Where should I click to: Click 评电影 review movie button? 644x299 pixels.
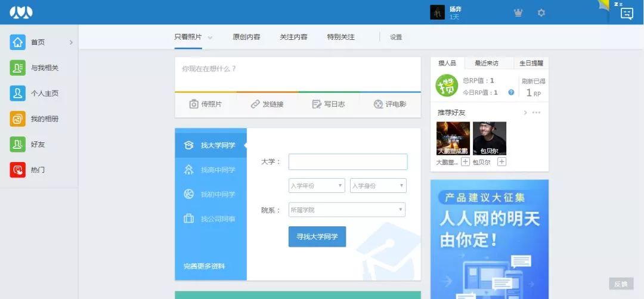pyautogui.click(x=390, y=104)
